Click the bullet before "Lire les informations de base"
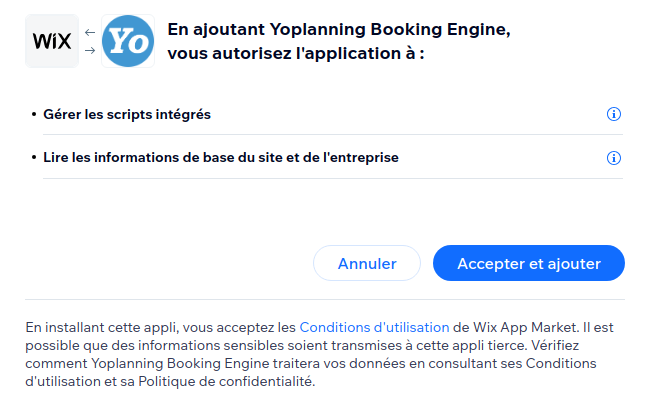The width and height of the screenshot is (648, 407). [34, 158]
